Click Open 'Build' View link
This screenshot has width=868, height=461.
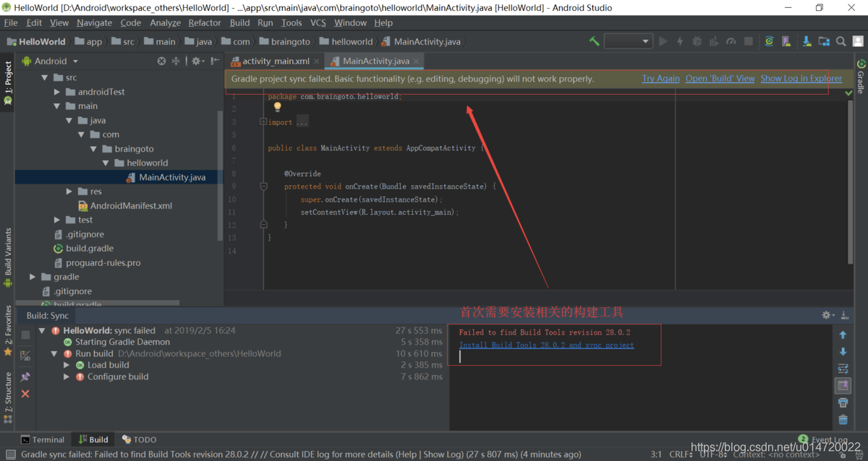(720, 79)
